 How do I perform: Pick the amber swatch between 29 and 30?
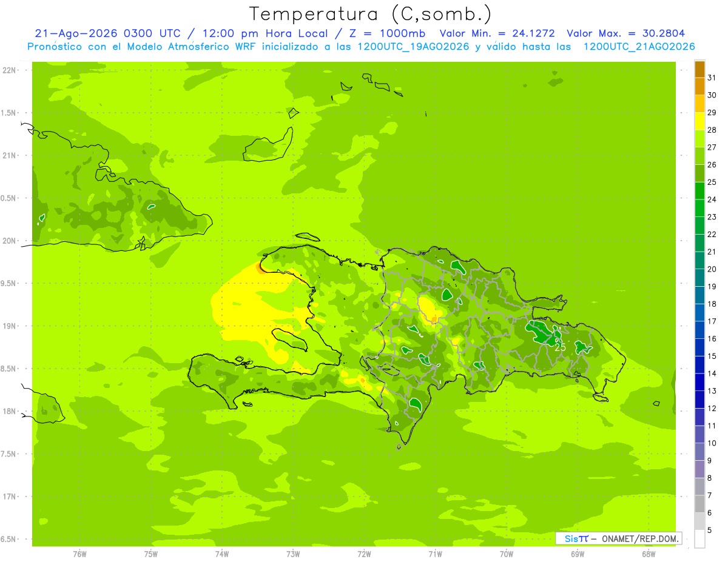[699, 104]
